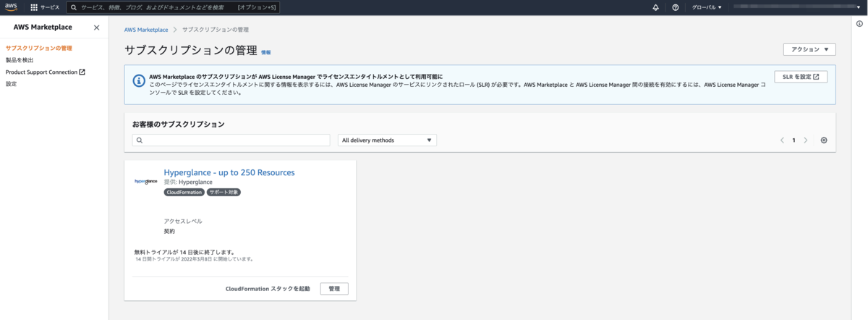Focus the subscription search box
Image resolution: width=868 pixels, height=320 pixels.
[x=231, y=140]
